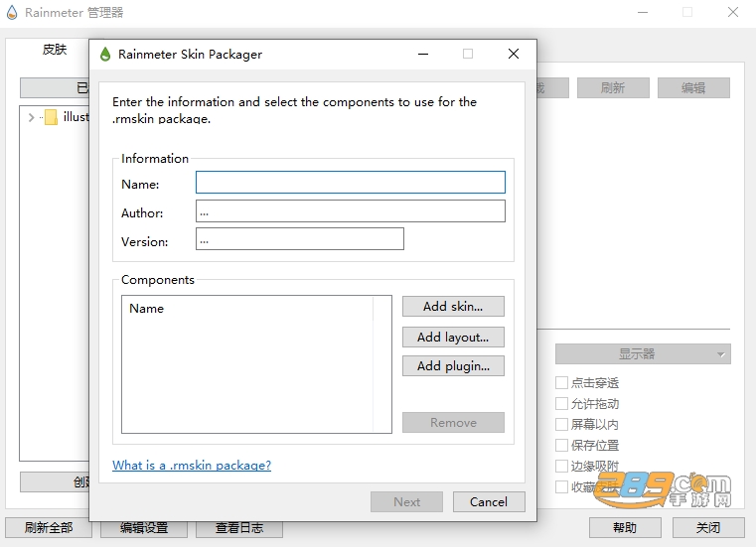Toggle the 保存位置 checkbox
The height and width of the screenshot is (547, 756).
561,445
